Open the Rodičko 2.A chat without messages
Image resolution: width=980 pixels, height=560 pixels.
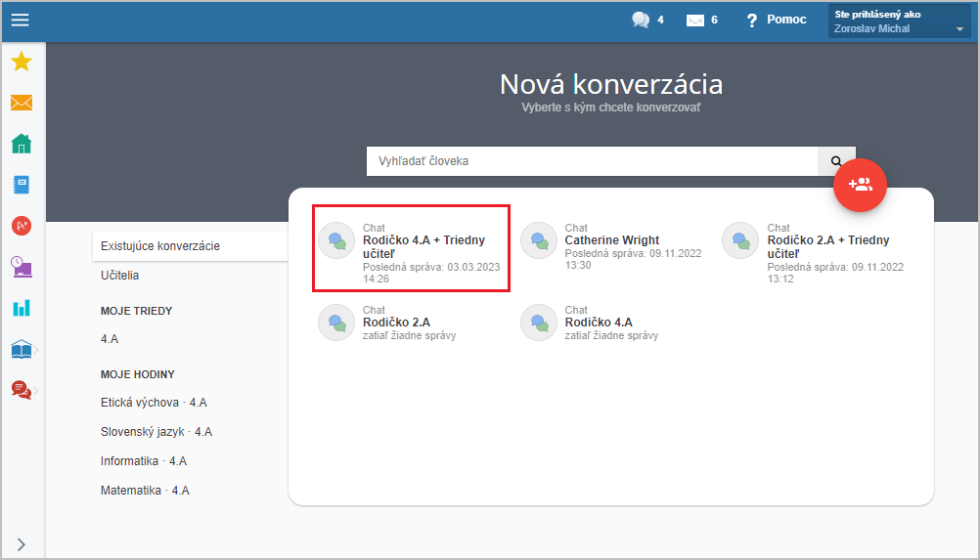pyautogui.click(x=387, y=323)
